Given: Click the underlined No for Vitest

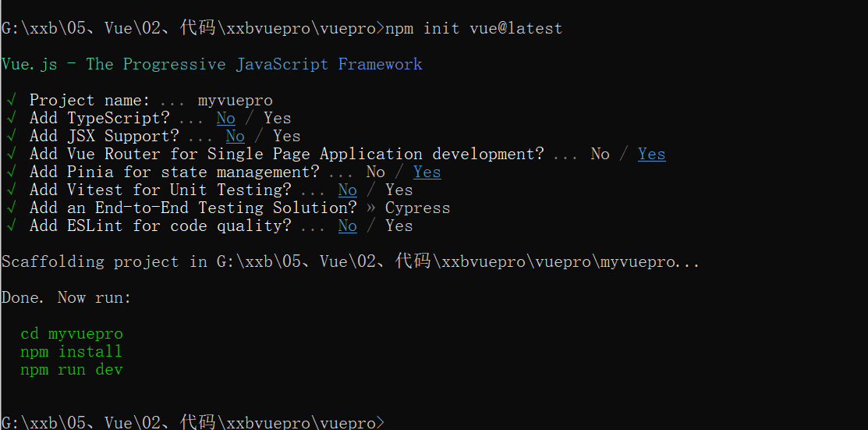Looking at the screenshot, I should tap(348, 190).
